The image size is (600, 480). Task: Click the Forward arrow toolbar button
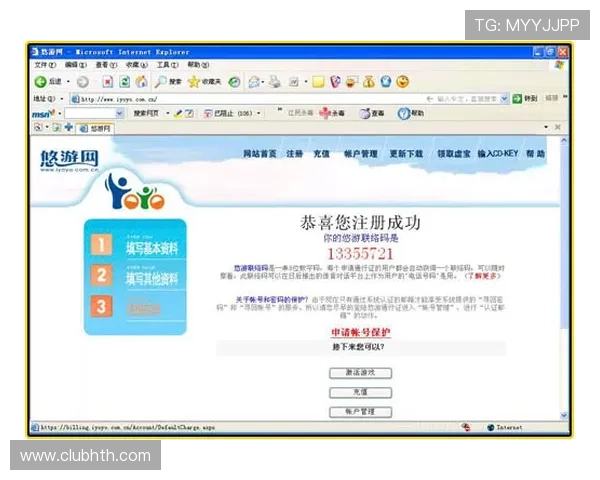(x=83, y=82)
